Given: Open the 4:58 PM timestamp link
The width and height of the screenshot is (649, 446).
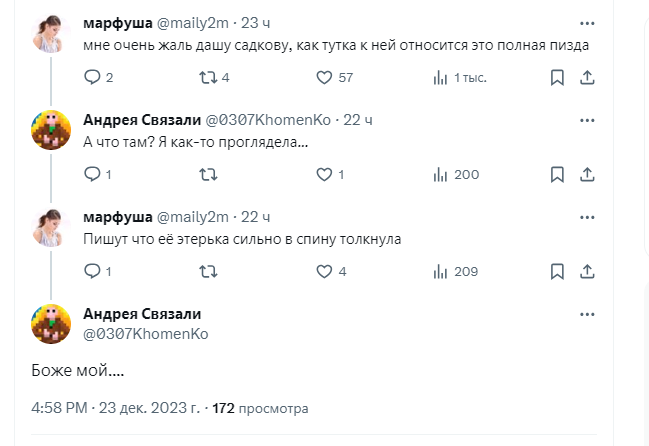Looking at the screenshot, I should click(x=61, y=408).
